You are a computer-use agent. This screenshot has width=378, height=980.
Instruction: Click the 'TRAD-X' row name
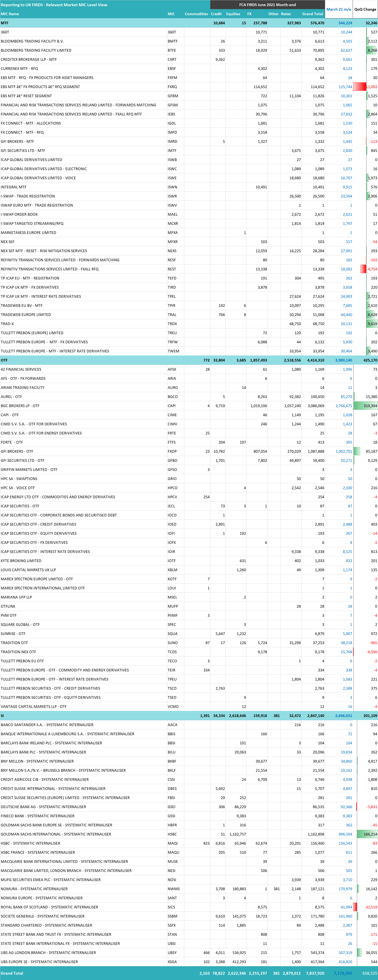[x=7, y=324]
